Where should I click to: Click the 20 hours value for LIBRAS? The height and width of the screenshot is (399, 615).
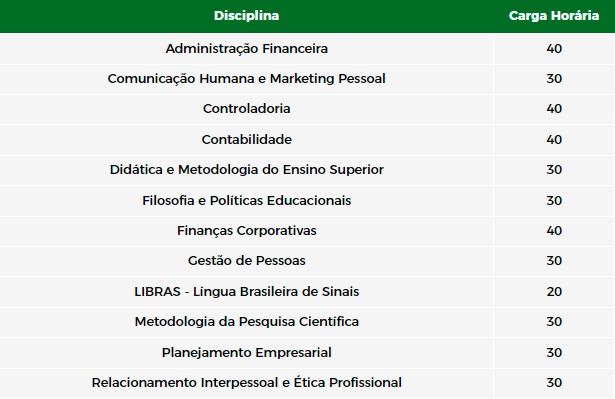554,292
